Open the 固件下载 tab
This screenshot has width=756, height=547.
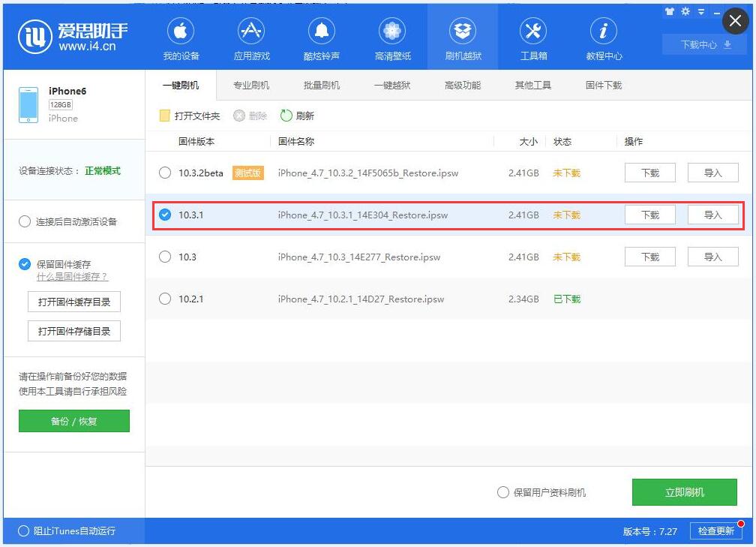click(602, 85)
